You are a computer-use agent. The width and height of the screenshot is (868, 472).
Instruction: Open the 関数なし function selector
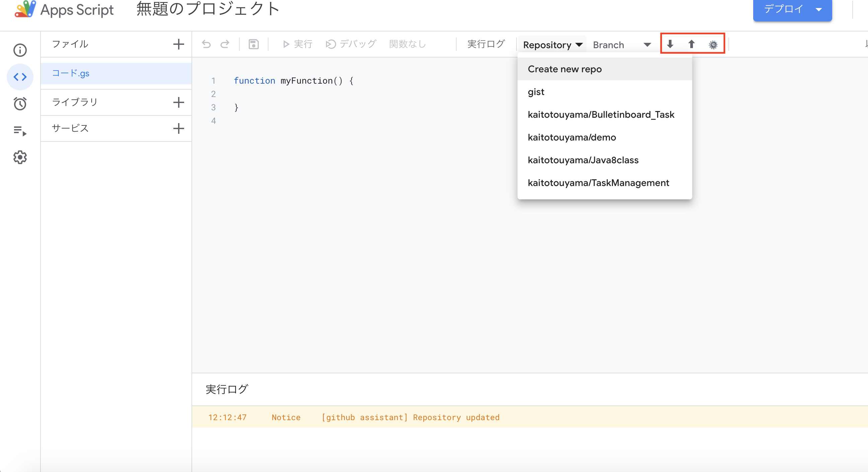click(407, 44)
